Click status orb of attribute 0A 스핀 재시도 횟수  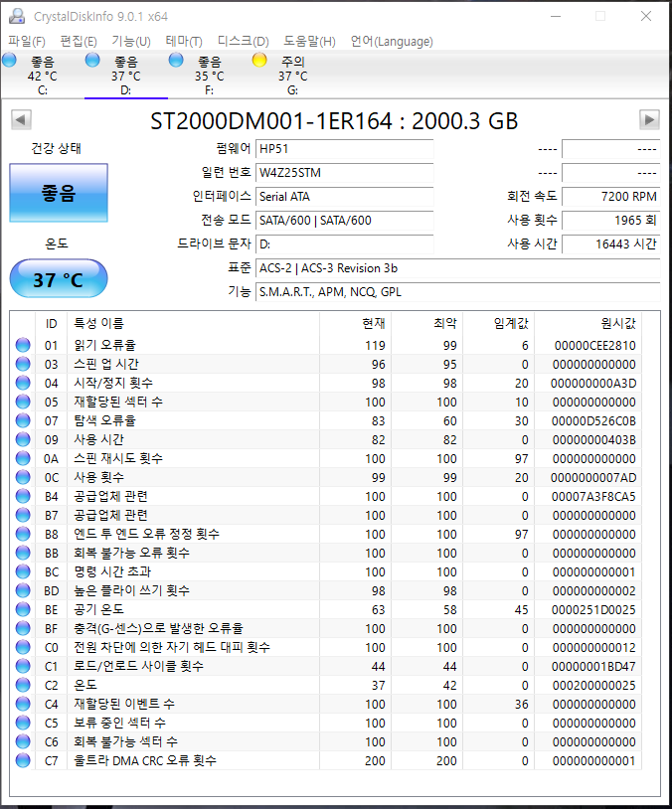coord(23,458)
